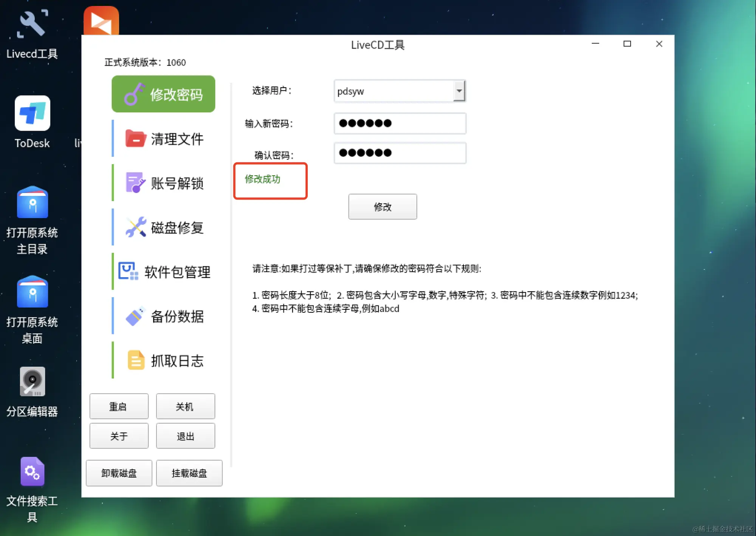The image size is (756, 536).
Task: Open the 抓取日志 section
Action: pos(165,361)
